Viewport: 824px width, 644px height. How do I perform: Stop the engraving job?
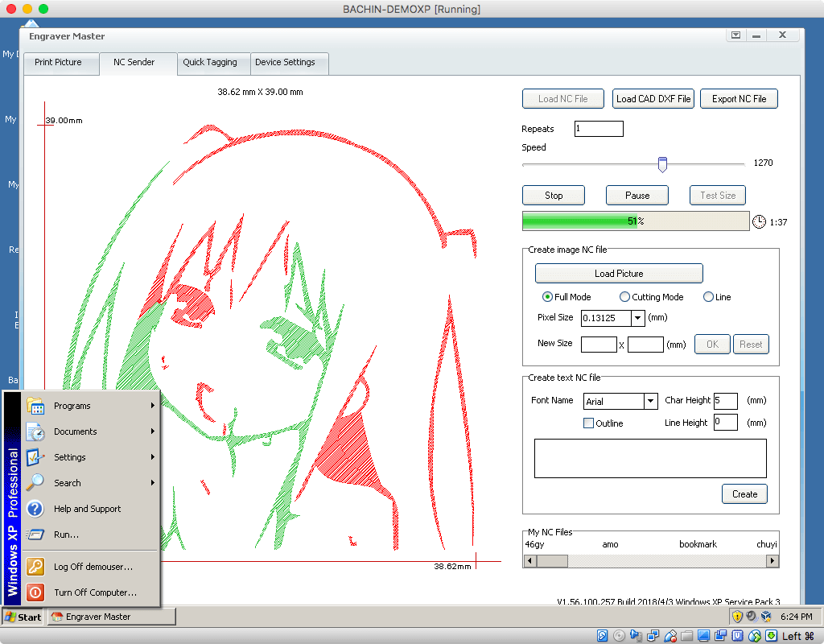coord(554,195)
